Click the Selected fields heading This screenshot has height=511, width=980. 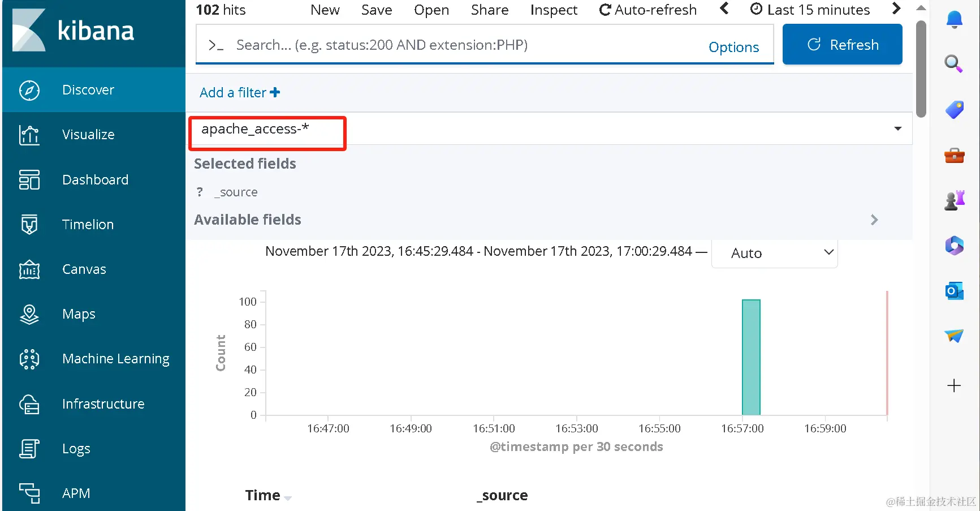click(x=245, y=164)
